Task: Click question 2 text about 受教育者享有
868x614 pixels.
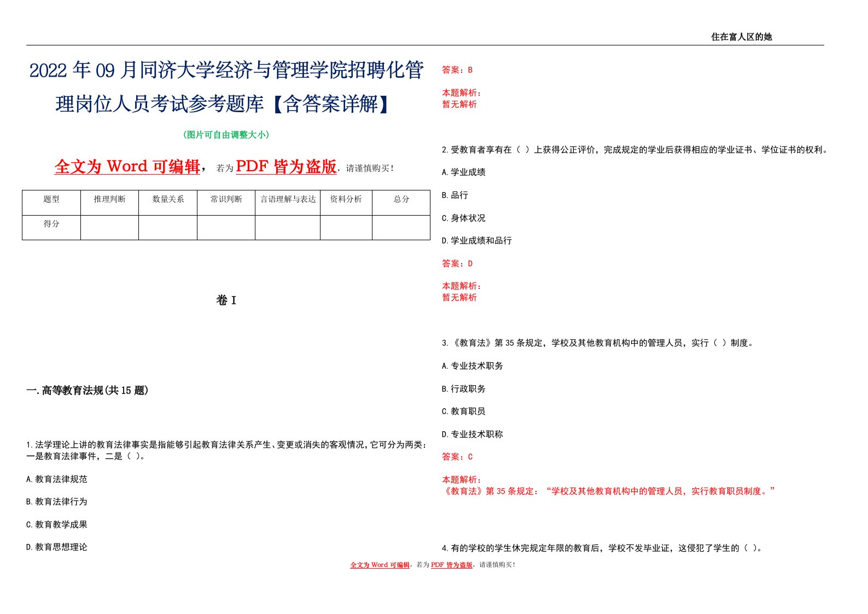Action: 635,149
